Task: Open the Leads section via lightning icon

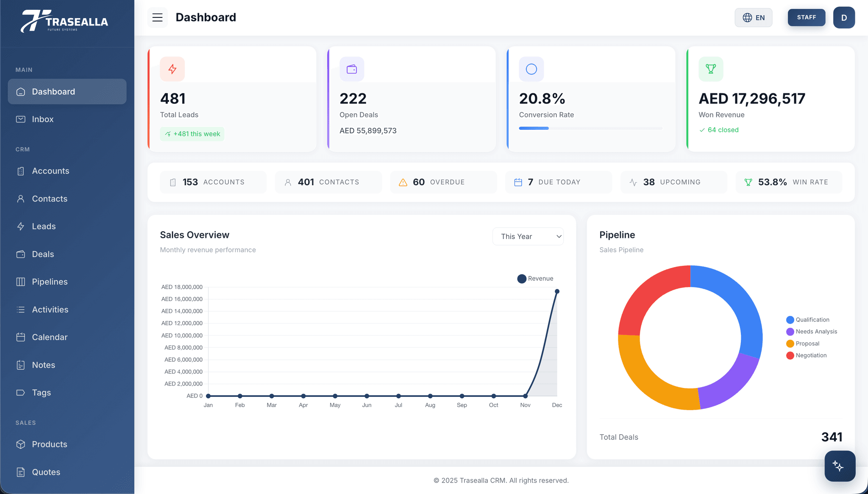Action: click(x=21, y=226)
